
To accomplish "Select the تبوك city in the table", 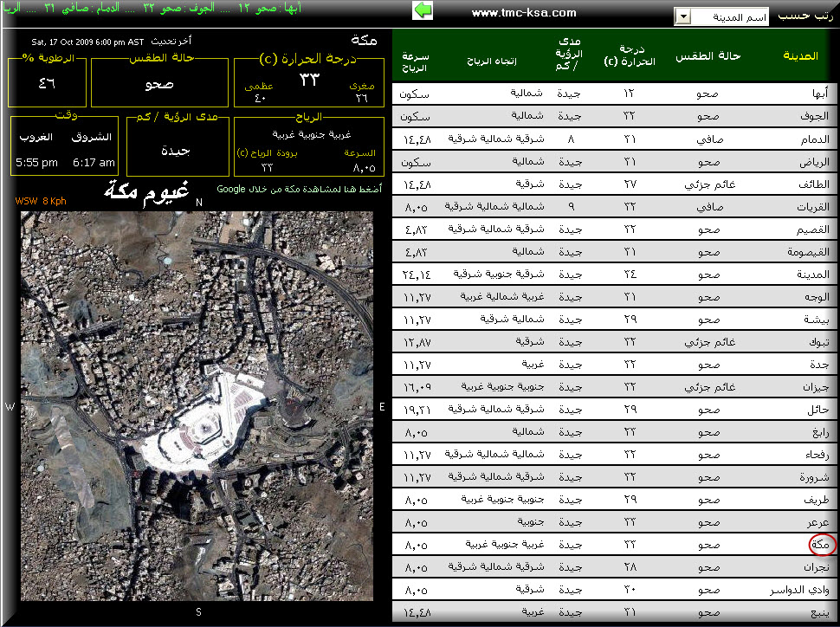I will [818, 342].
